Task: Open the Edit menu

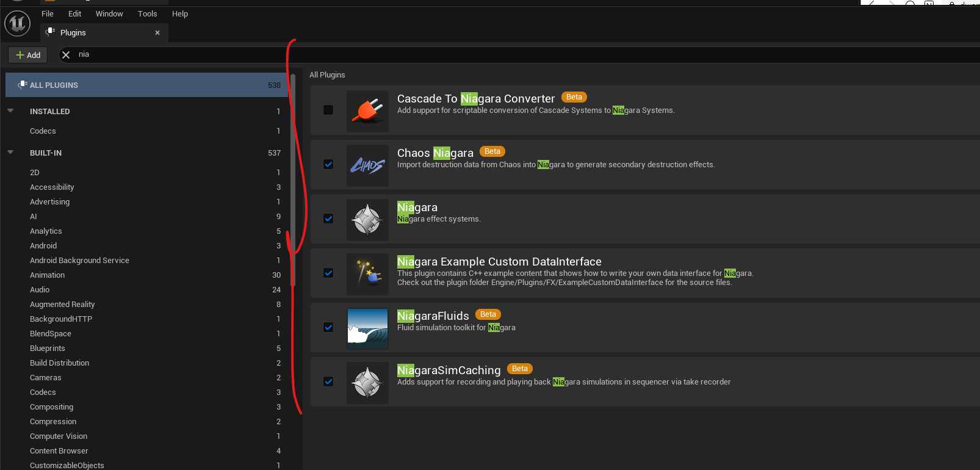Action: [x=74, y=13]
